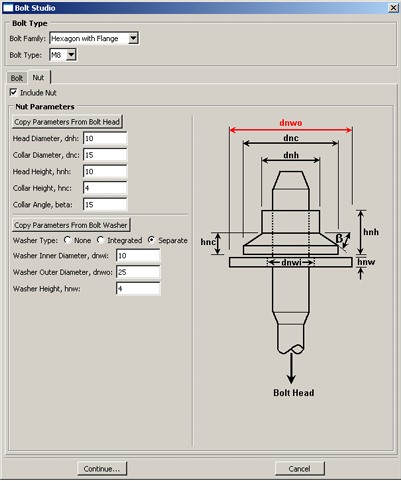
Task: Click Copy Parameters From Bolt Washer button
Action: 71,225
